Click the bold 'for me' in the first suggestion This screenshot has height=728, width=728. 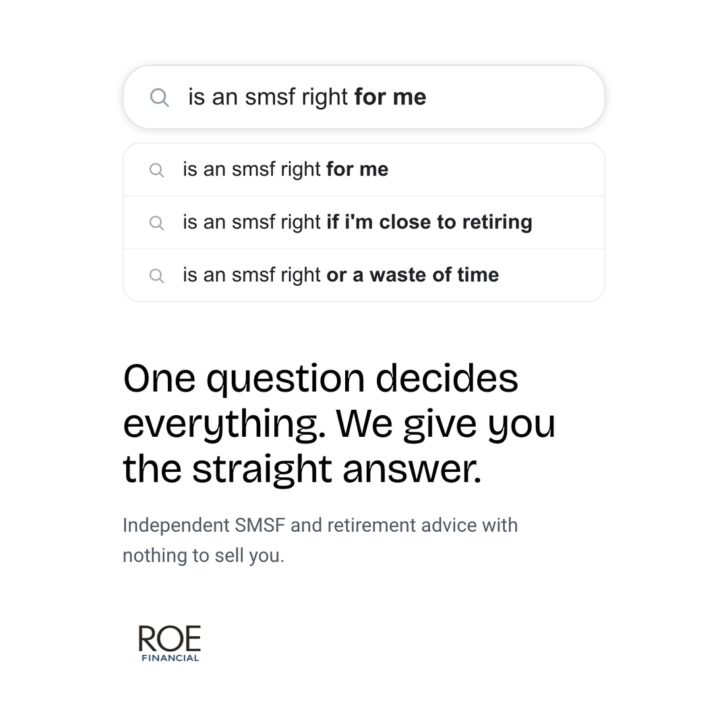[357, 169]
